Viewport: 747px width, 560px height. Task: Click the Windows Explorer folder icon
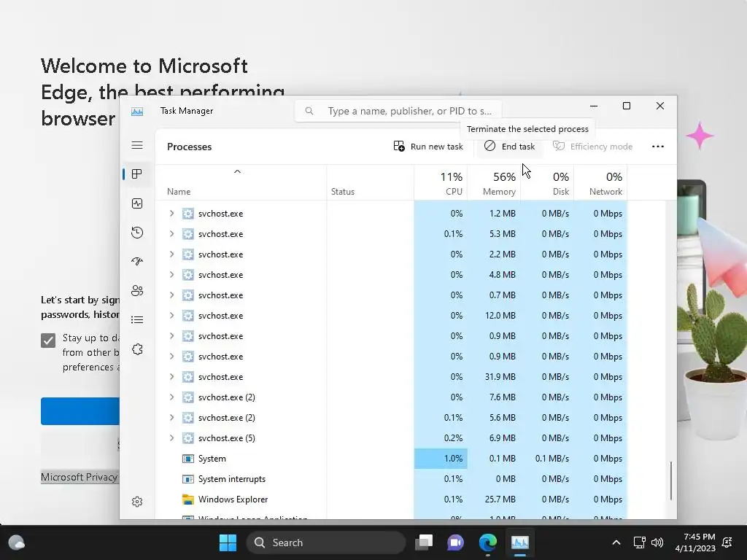(188, 499)
